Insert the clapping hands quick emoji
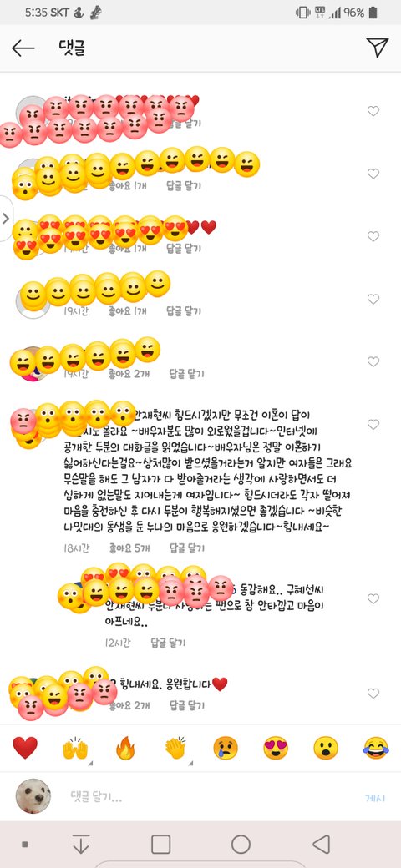Screen dimensions: 401x868 (175, 748)
